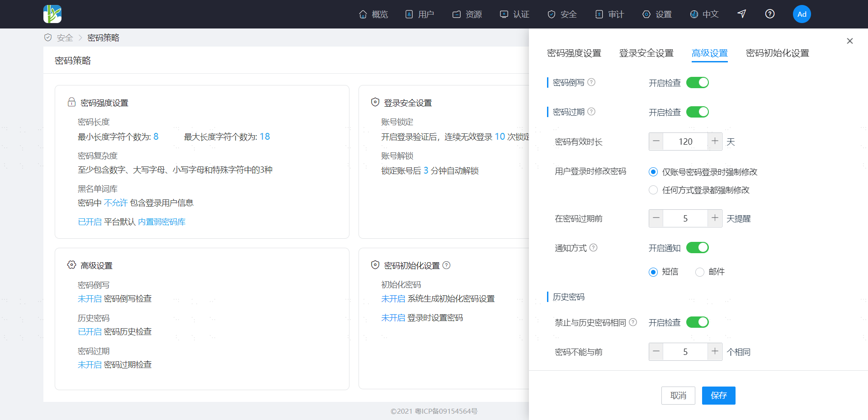Show help tooltip for 密码过期
The height and width of the screenshot is (420, 868).
[x=591, y=112]
